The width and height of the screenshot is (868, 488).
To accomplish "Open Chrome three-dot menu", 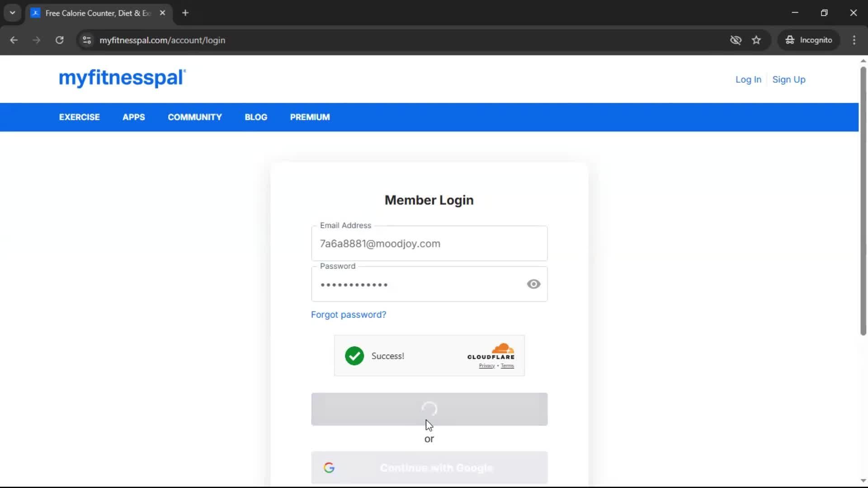I will pyautogui.click(x=854, y=40).
